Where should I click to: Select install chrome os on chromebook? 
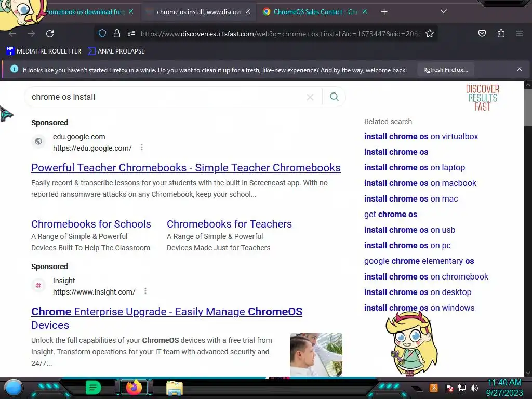tap(426, 277)
